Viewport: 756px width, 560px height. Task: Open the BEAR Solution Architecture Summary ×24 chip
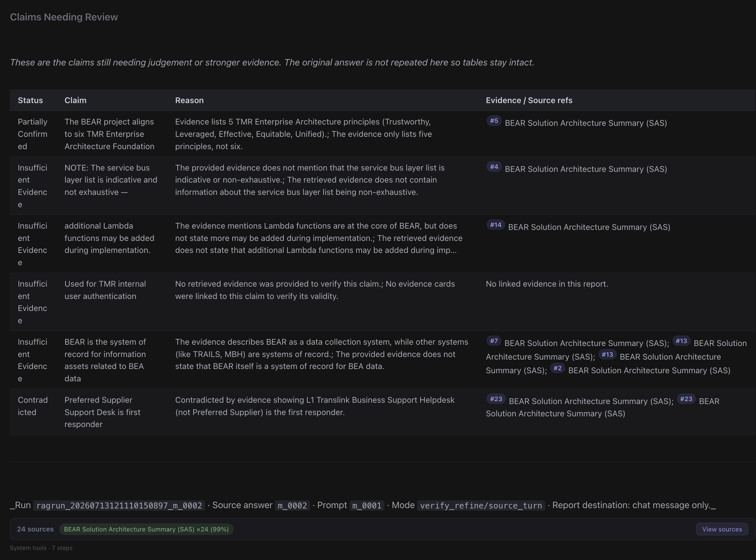146,529
